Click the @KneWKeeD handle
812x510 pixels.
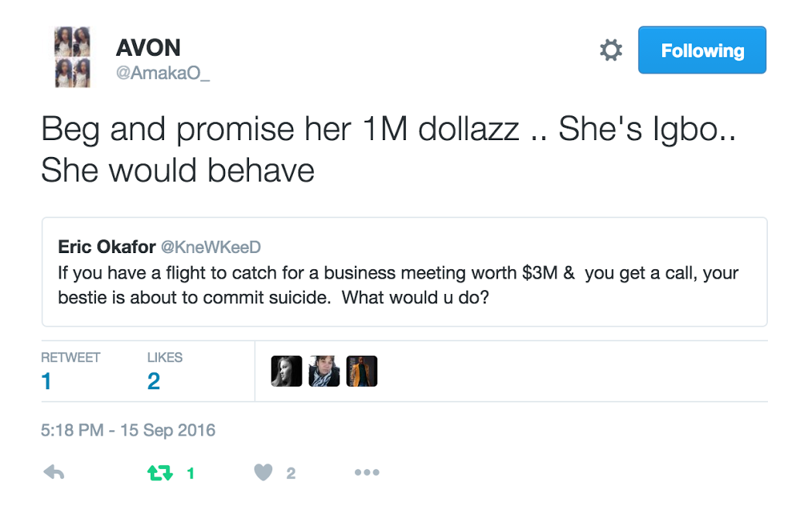(x=210, y=247)
